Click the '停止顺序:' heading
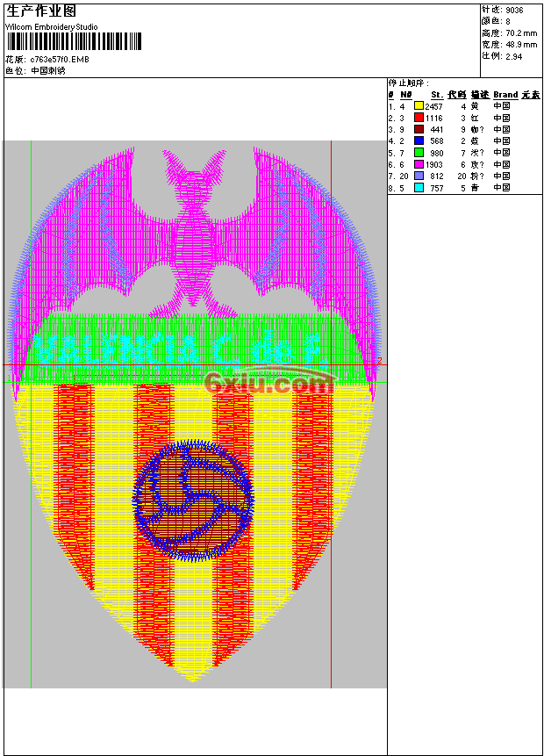544x756 pixels. [x=409, y=83]
